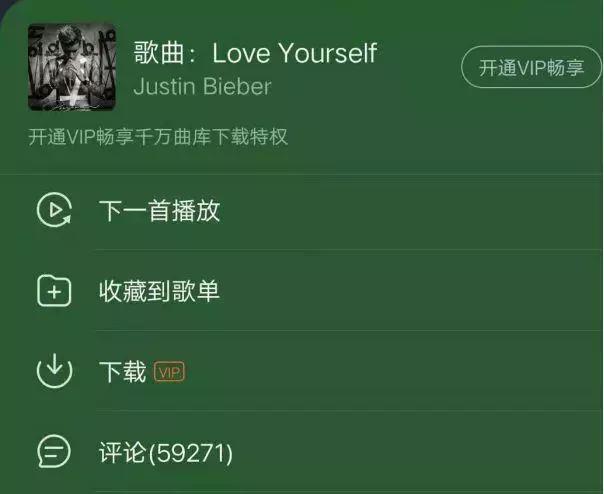
Task: Select the 下一首播放 menu entry
Action: (x=302, y=210)
